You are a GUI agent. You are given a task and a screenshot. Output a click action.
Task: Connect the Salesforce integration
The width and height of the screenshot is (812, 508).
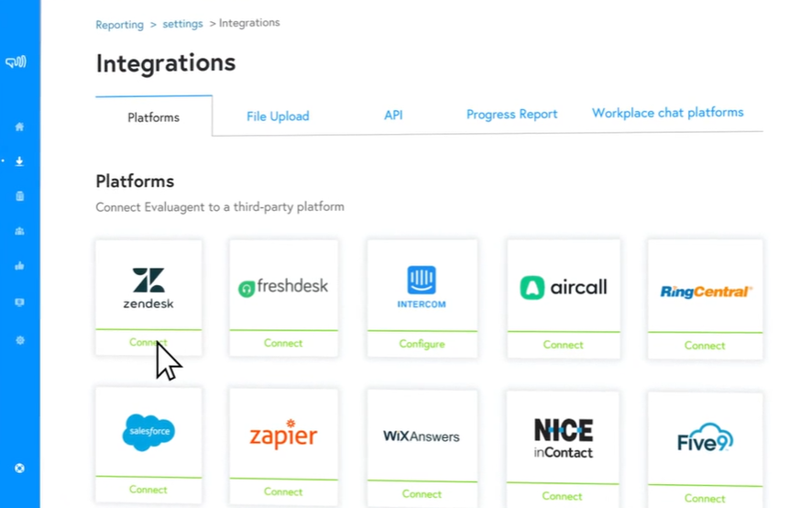(x=148, y=490)
